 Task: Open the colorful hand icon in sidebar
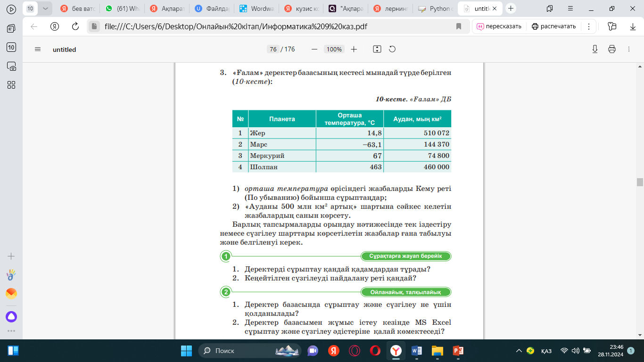point(11,275)
